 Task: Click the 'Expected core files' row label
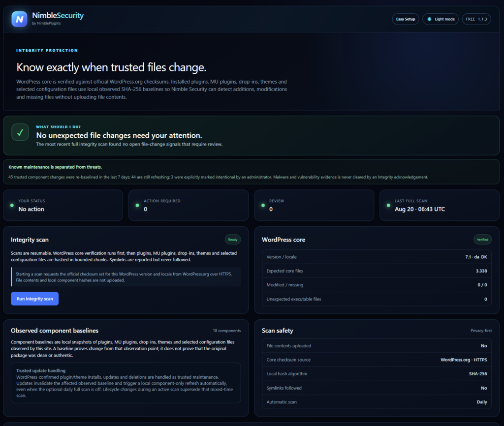click(284, 271)
